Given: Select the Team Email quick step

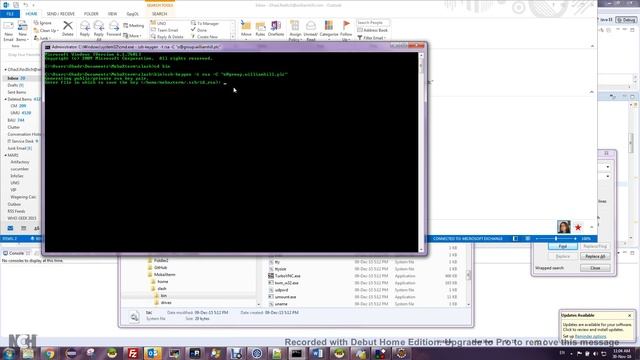Looking at the screenshot, I should tap(164, 30).
